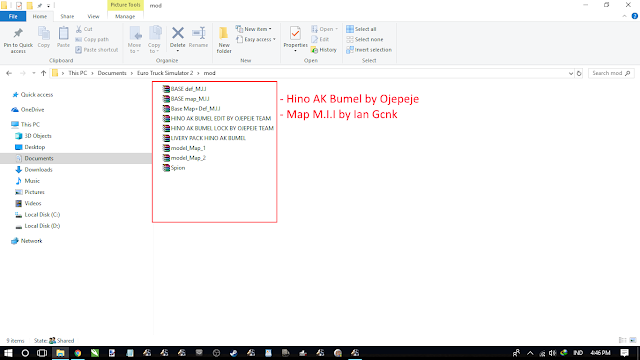Image resolution: width=640 pixels, height=360 pixels.
Task: Click the Search mod field
Action: pyautogui.click(x=611, y=73)
